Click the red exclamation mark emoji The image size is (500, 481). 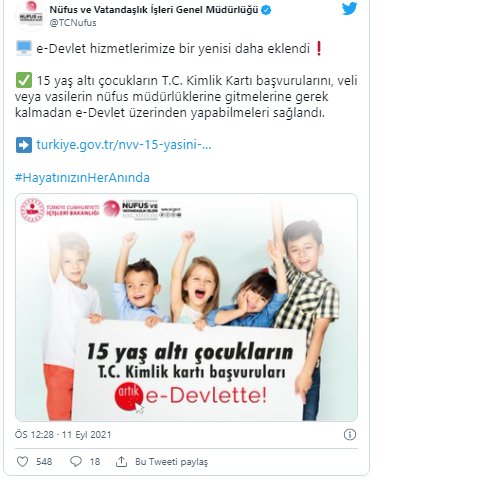pyautogui.click(x=318, y=49)
